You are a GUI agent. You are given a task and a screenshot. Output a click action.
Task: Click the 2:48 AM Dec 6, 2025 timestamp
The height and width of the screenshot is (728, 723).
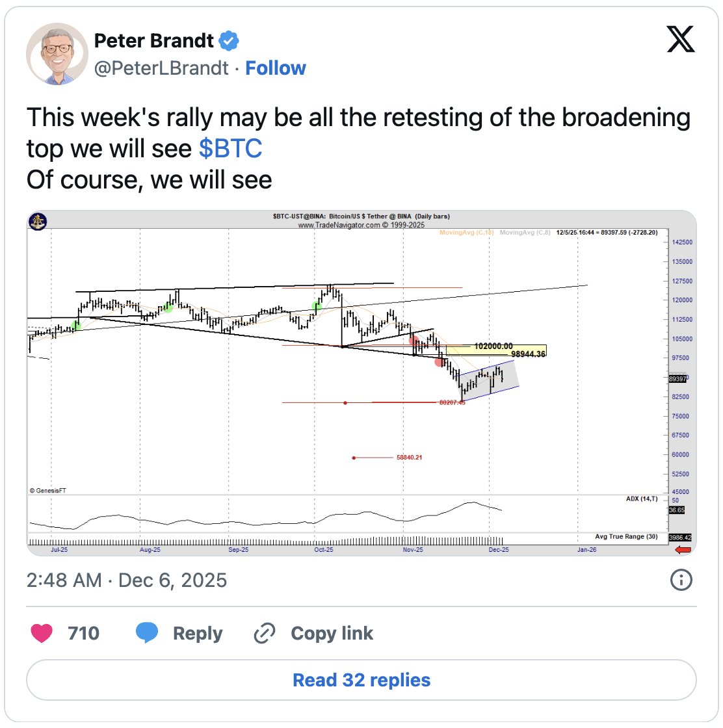coord(127,580)
